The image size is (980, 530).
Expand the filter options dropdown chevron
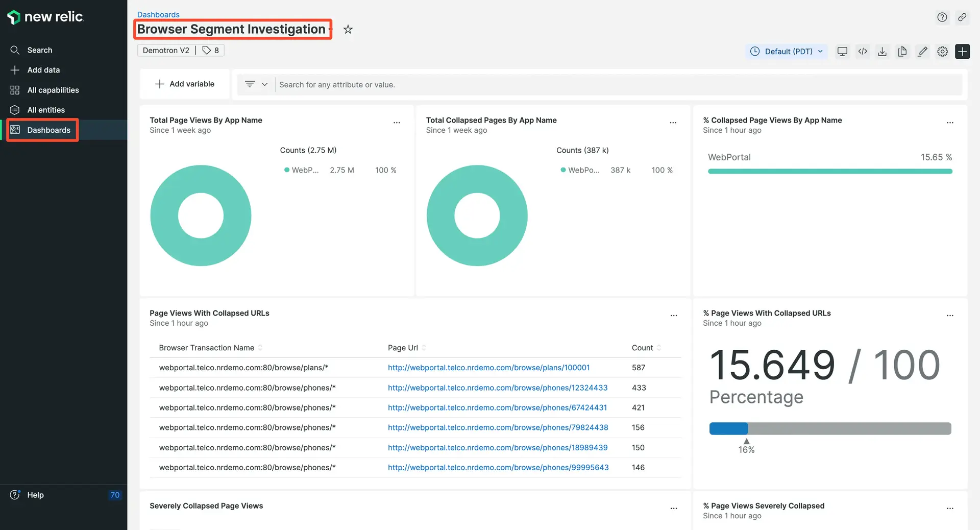tap(264, 84)
